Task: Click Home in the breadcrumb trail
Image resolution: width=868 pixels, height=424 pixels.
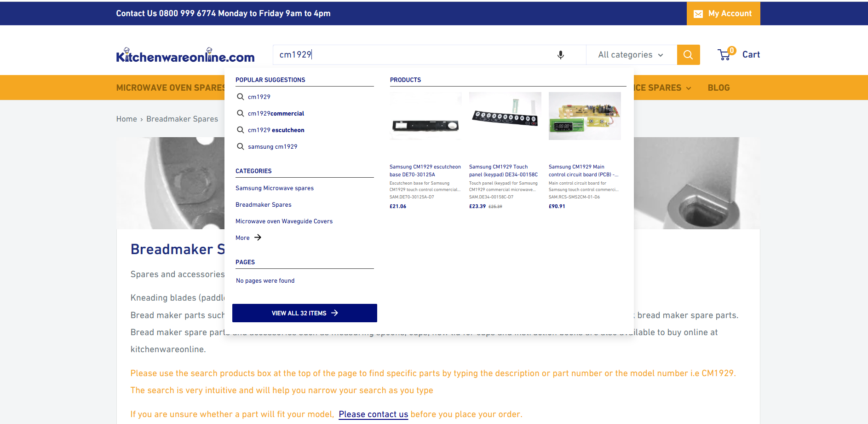Action: coord(126,119)
